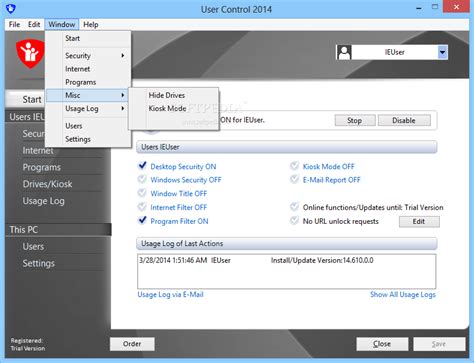Maximize the User Control 2014 window
The width and height of the screenshot is (474, 363).
tap(435, 7)
